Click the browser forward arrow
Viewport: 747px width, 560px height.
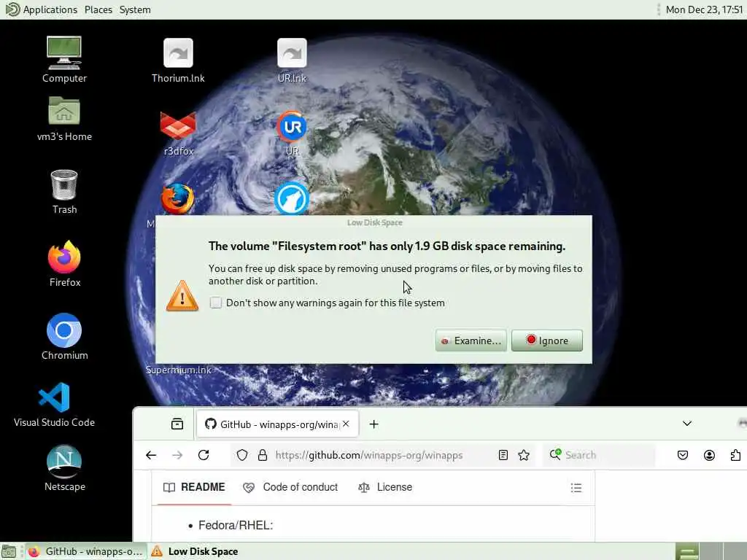coord(177,455)
